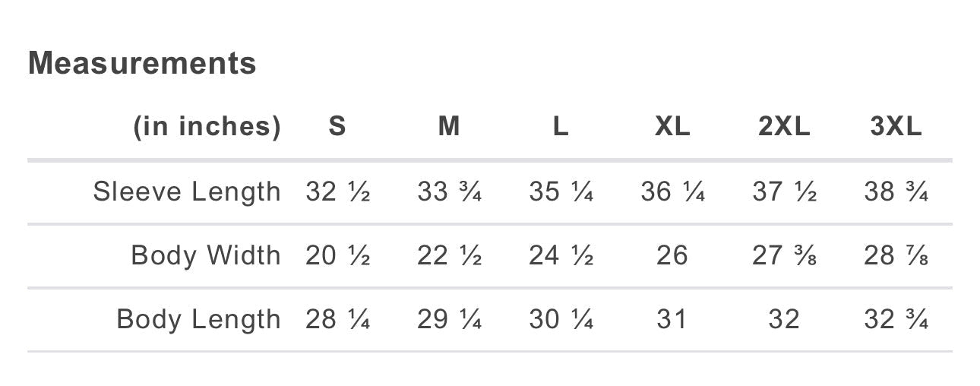The width and height of the screenshot is (980, 386).
Task: Click the 33 ¾ sleeve length value
Action: coord(449,192)
